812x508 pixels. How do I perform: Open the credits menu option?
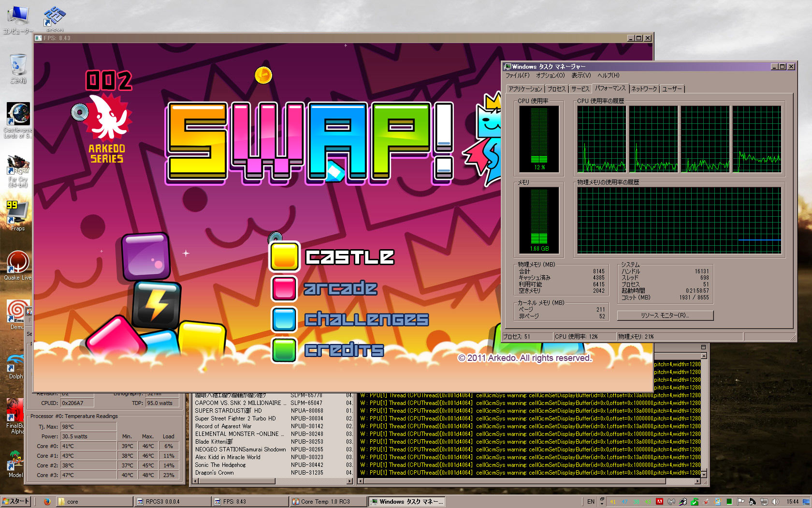[x=344, y=350]
